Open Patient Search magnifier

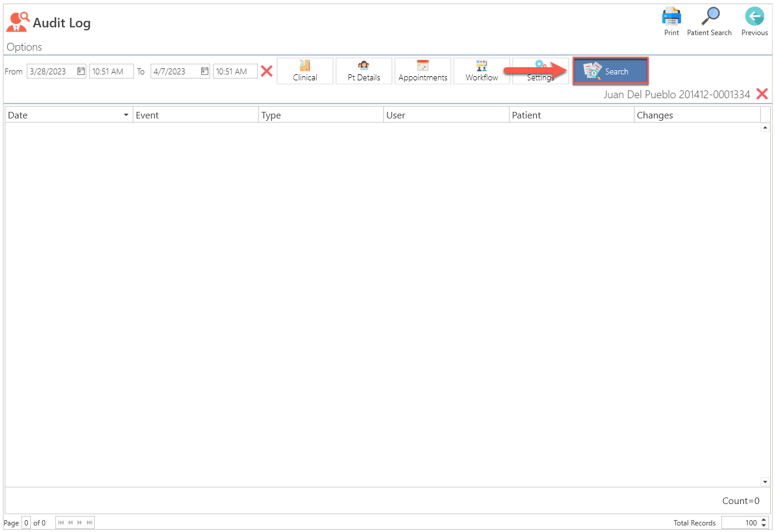(x=710, y=16)
